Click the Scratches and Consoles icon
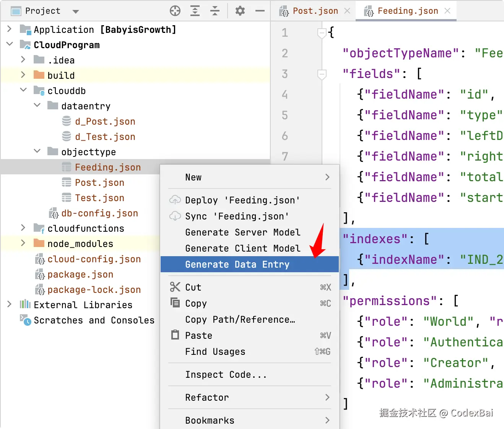Viewport: 504px width, 429px height. click(26, 320)
